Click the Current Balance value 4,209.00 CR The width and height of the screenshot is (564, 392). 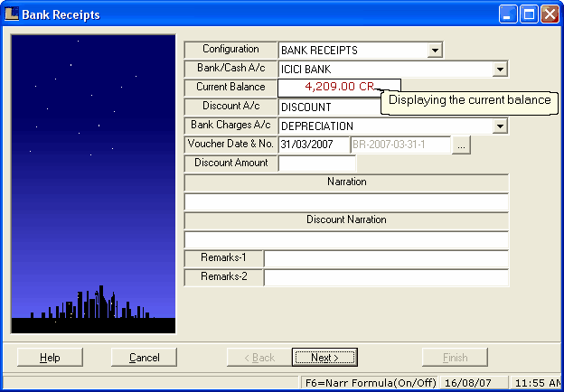coord(339,88)
